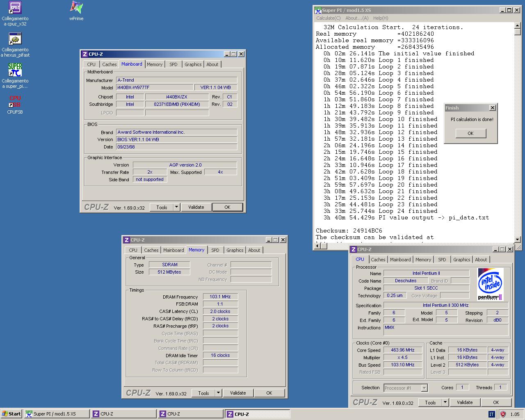525x420 pixels.
Task: Launch the CPUFSB desktop icon
Action: pyautogui.click(x=15, y=105)
